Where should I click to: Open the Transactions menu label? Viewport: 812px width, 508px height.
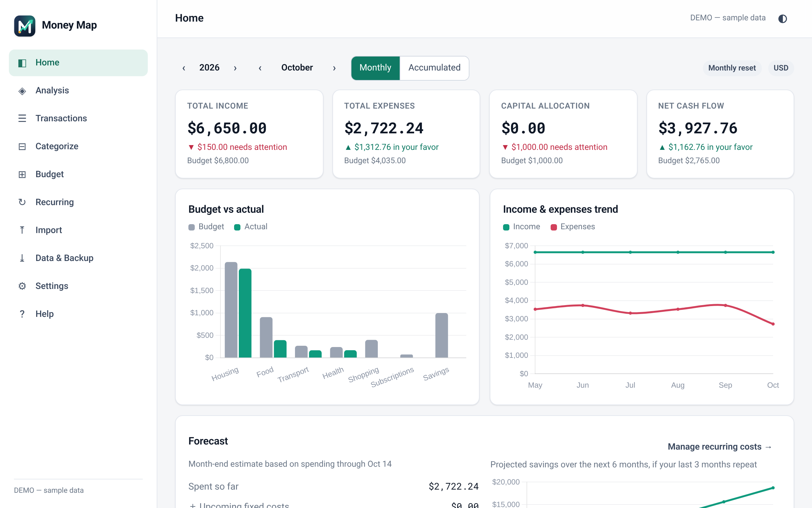[x=61, y=118]
